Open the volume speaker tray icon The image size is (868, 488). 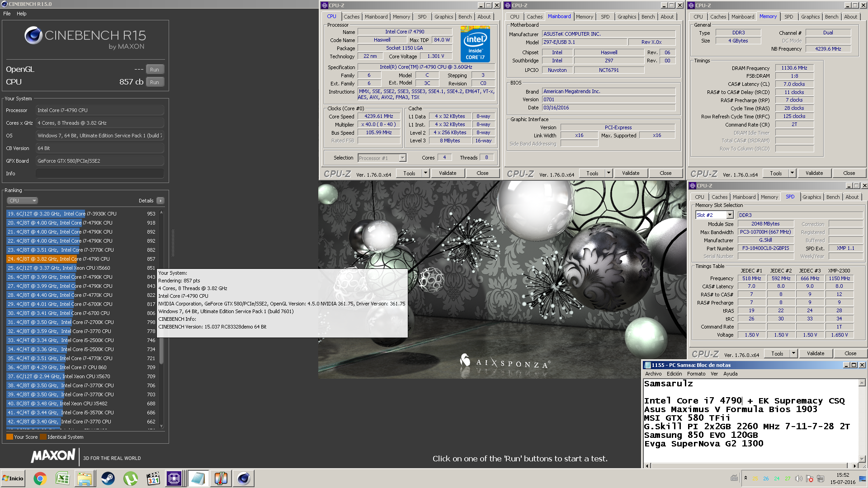(799, 479)
